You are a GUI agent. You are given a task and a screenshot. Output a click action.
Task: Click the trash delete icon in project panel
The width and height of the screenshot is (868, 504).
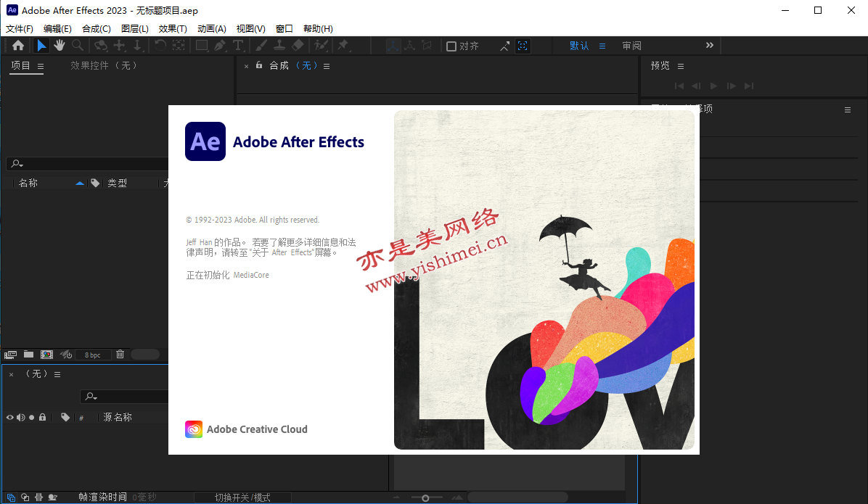[120, 354]
